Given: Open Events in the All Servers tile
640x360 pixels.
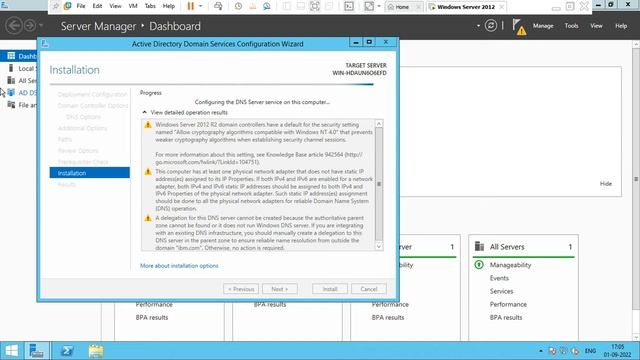Looking at the screenshot, I should (x=499, y=278).
